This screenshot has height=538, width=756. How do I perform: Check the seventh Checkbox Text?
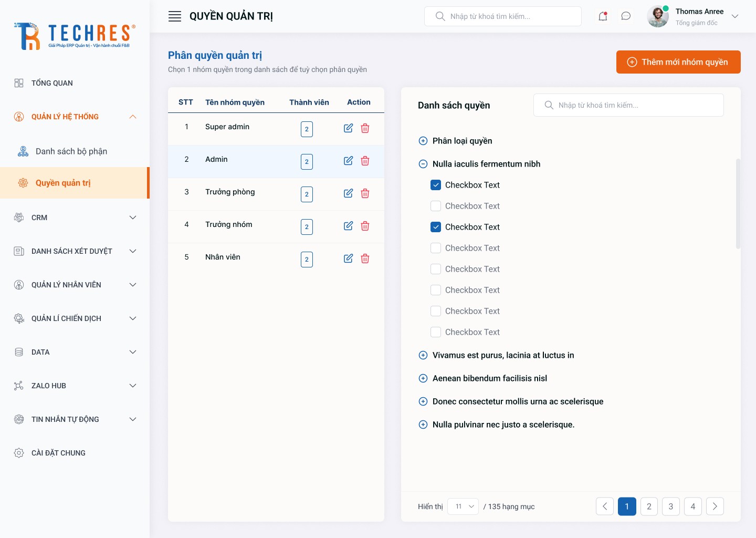tap(436, 311)
